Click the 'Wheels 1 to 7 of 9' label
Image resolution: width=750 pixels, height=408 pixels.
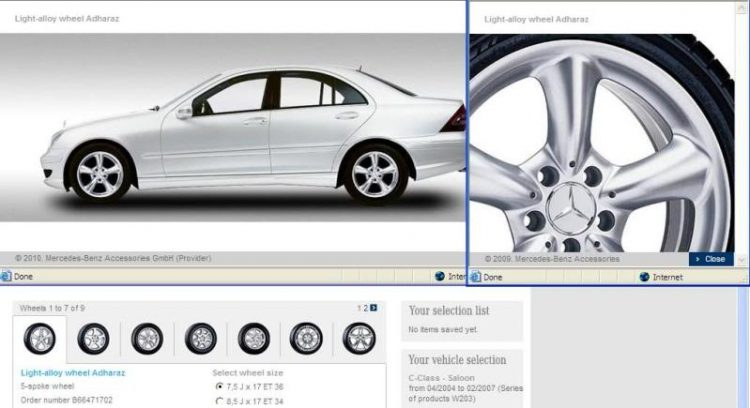click(52, 308)
